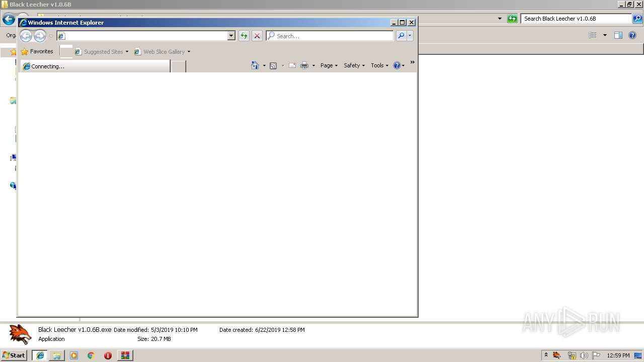Click the fox tray icon
This screenshot has height=362, width=644.
(557, 355)
